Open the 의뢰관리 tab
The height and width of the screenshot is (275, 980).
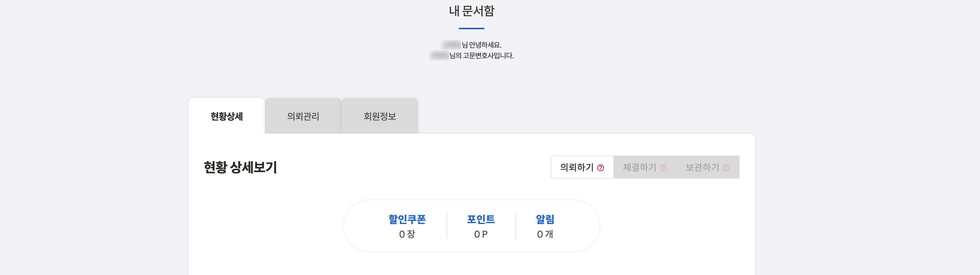point(303,116)
